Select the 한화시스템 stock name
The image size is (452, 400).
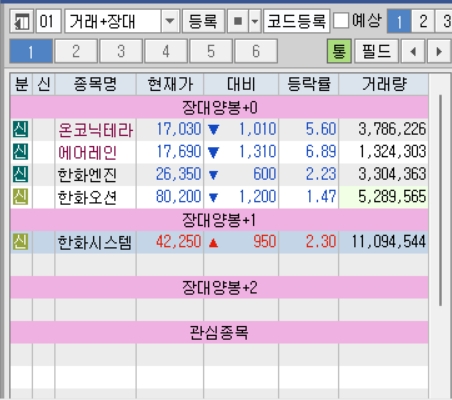(x=95, y=242)
